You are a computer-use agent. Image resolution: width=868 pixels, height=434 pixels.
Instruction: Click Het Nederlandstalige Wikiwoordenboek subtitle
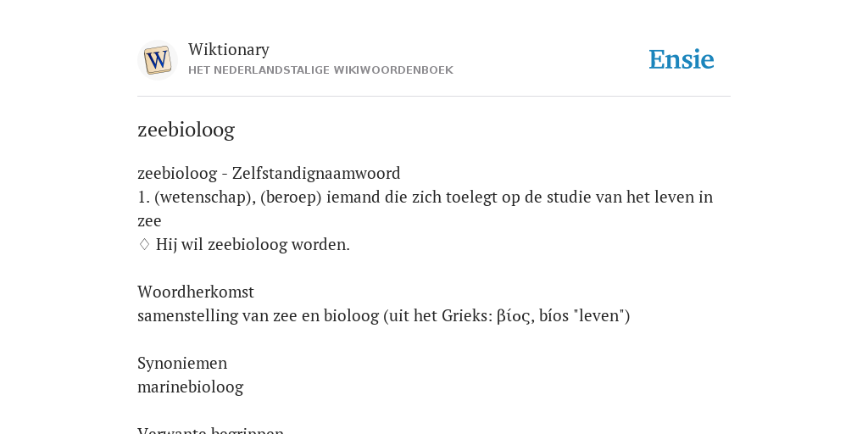320,70
